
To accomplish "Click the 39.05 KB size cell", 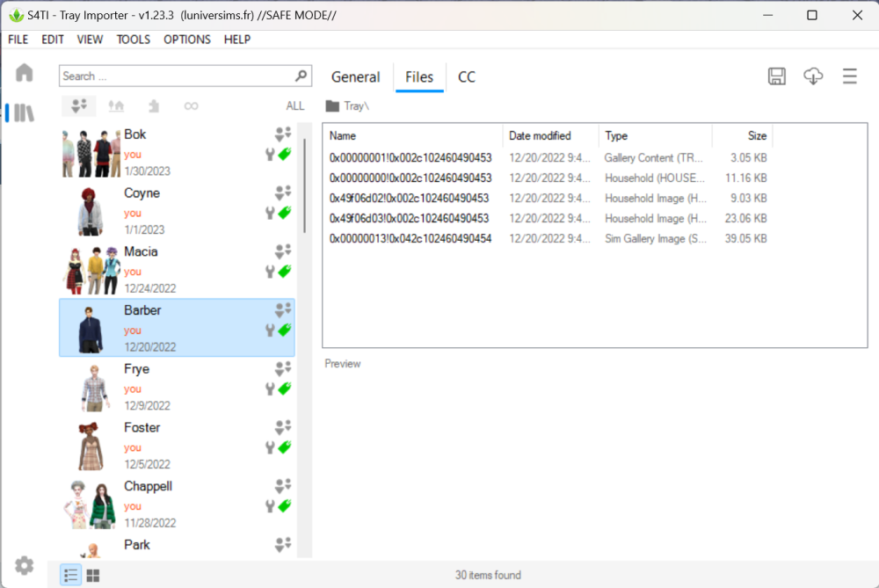I will (x=745, y=238).
